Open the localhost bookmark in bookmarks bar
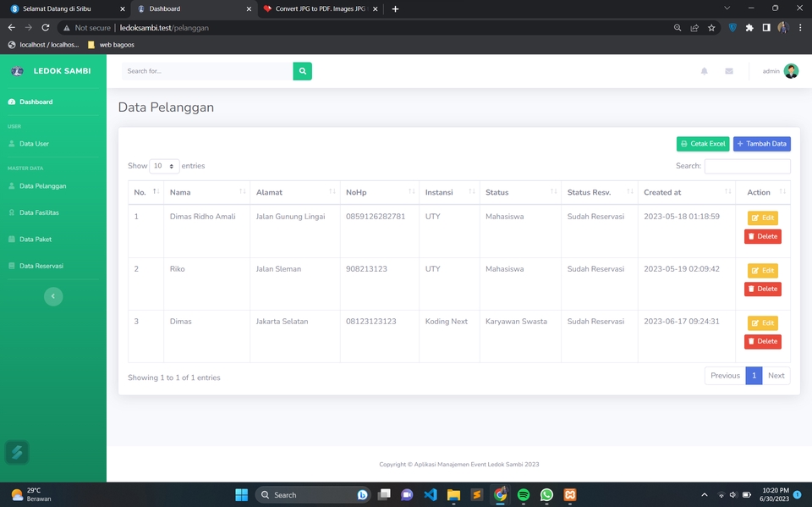This screenshot has height=507, width=812. pyautogui.click(x=43, y=45)
